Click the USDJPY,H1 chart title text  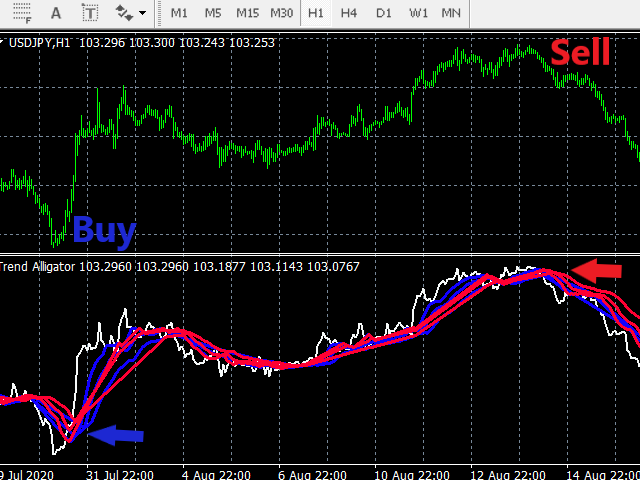(40, 43)
